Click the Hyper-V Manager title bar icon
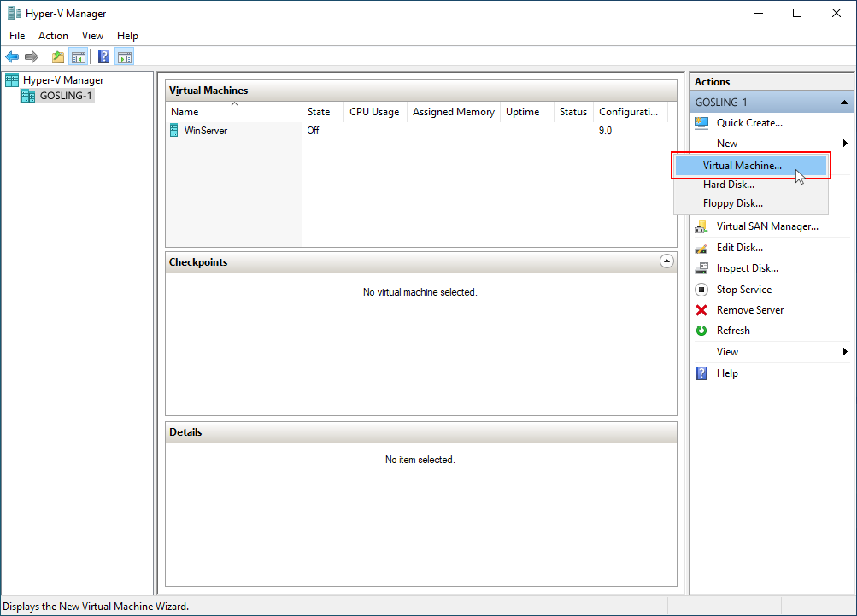The width and height of the screenshot is (857, 616). (x=15, y=13)
